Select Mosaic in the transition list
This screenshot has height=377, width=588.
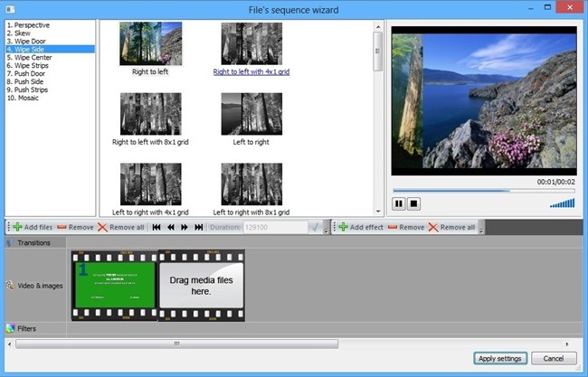26,98
